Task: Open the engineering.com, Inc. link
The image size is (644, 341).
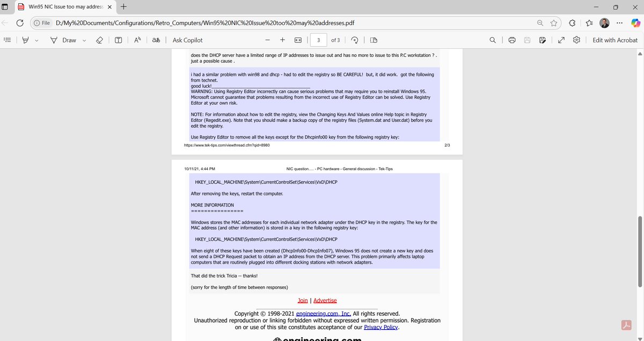Action: click(324, 314)
